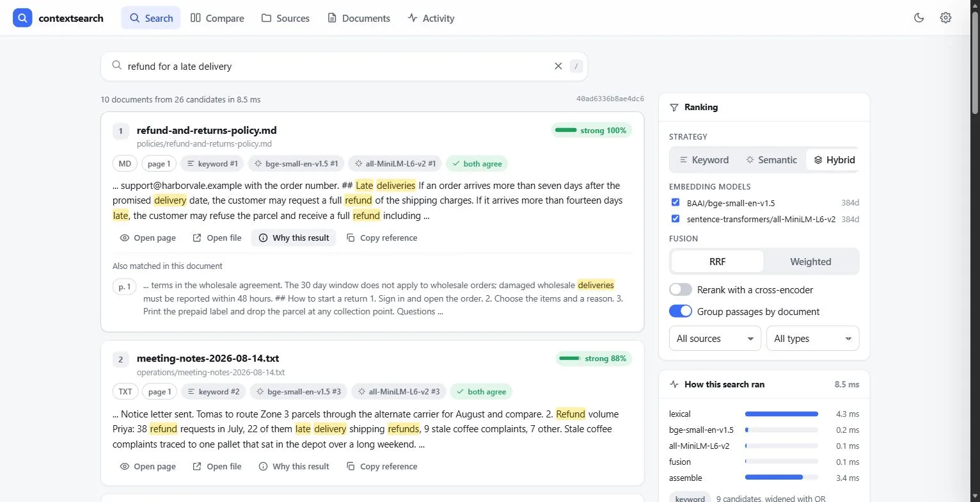Click the pulse icon beside How this search ran

[674, 385]
